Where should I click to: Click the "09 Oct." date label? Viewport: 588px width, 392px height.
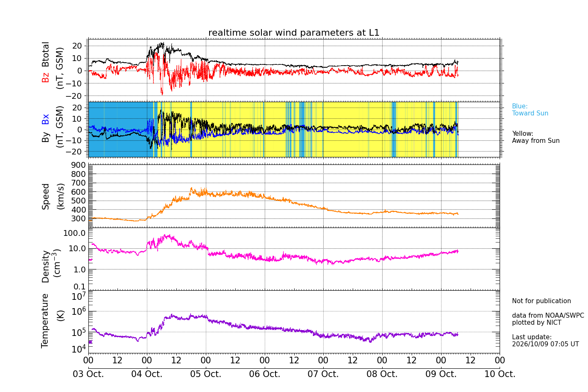pyautogui.click(x=441, y=374)
